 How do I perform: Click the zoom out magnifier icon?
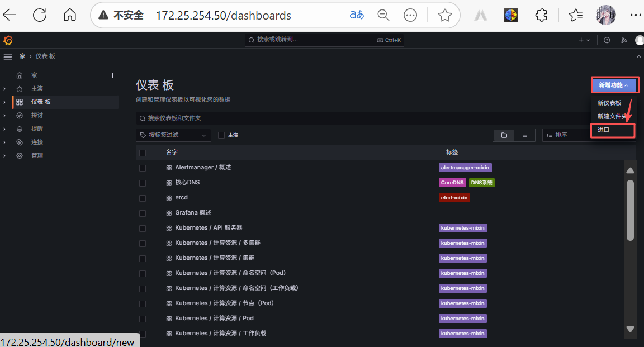pos(383,15)
